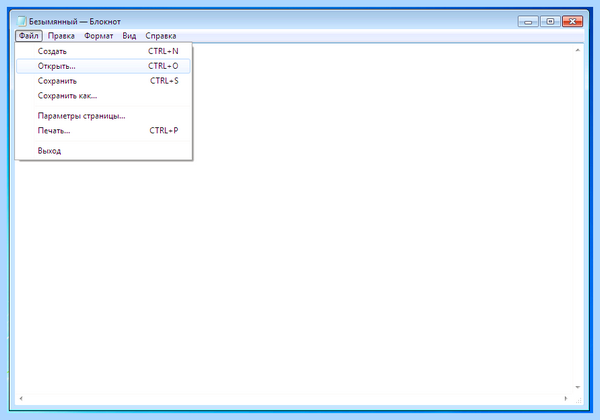The image size is (600, 420).
Task: Maximize the Блокнот window
Action: pos(550,21)
